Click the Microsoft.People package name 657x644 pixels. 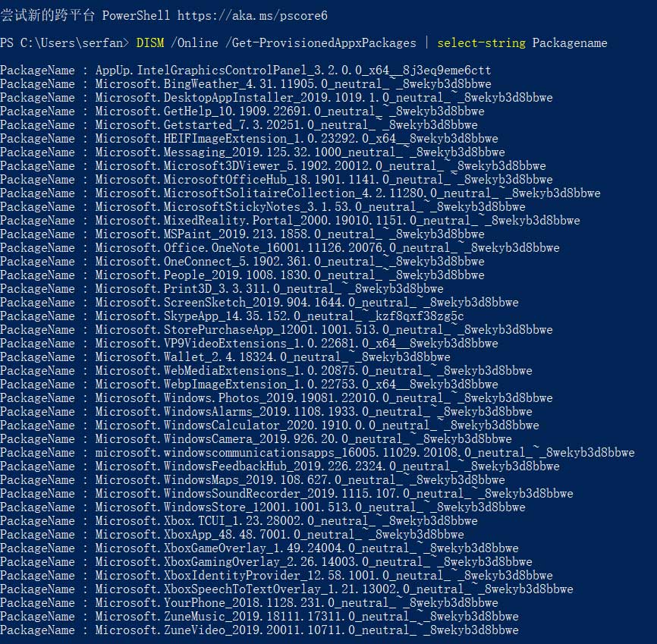(x=290, y=275)
